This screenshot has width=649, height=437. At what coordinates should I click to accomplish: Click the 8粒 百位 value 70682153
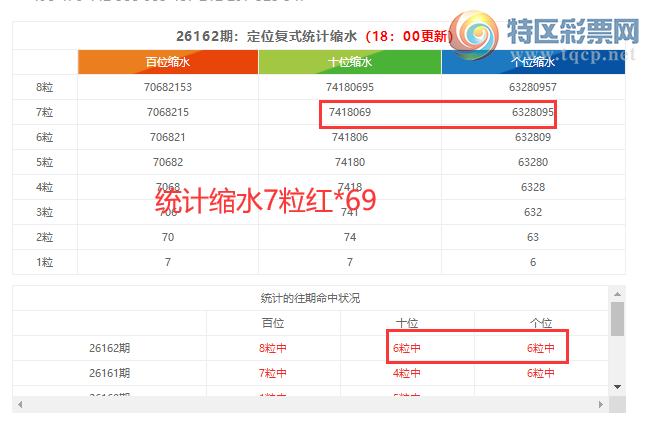pyautogui.click(x=168, y=87)
